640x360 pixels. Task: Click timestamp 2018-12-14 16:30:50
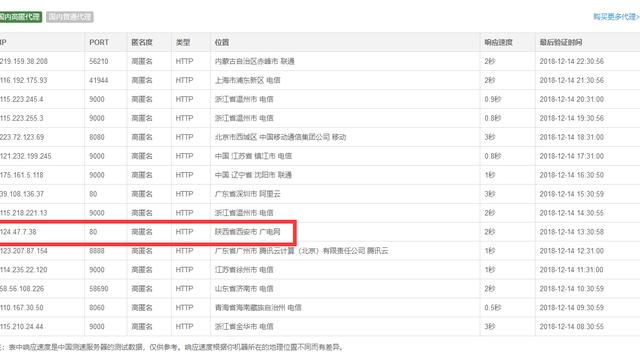coord(571,175)
